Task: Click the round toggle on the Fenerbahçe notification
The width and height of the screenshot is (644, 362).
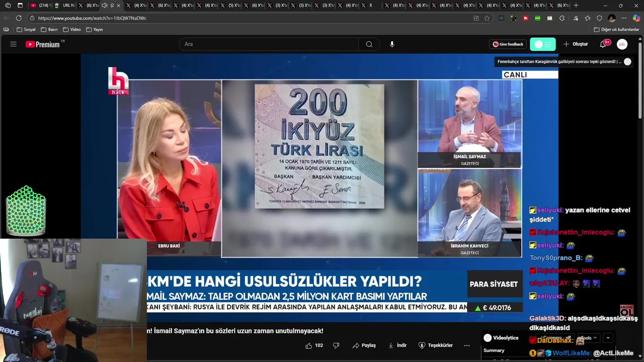Action: point(627,62)
